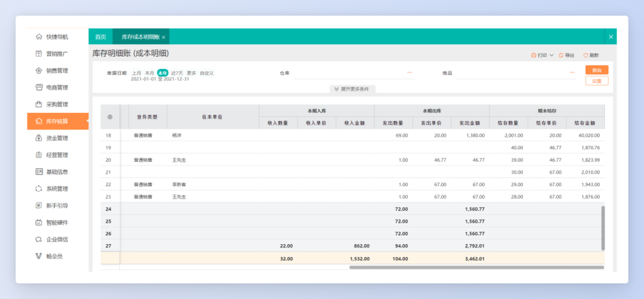Select the 本年 date range option

pyautogui.click(x=163, y=73)
